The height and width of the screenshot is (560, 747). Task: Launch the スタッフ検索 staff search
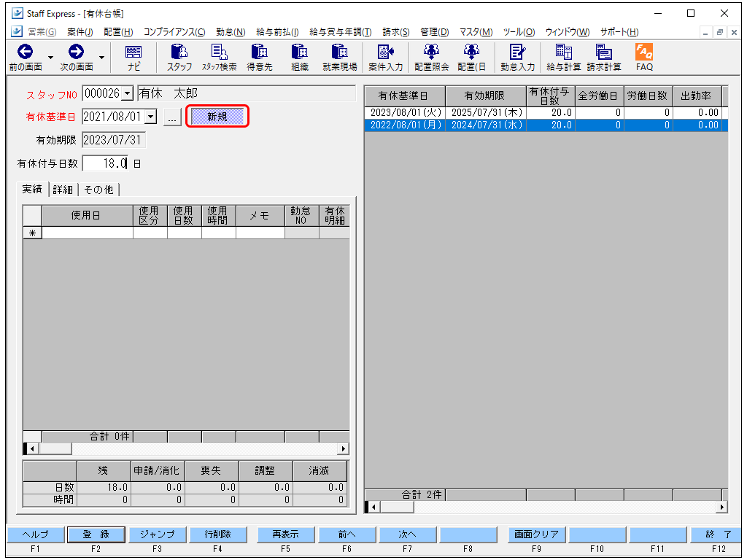pos(219,58)
